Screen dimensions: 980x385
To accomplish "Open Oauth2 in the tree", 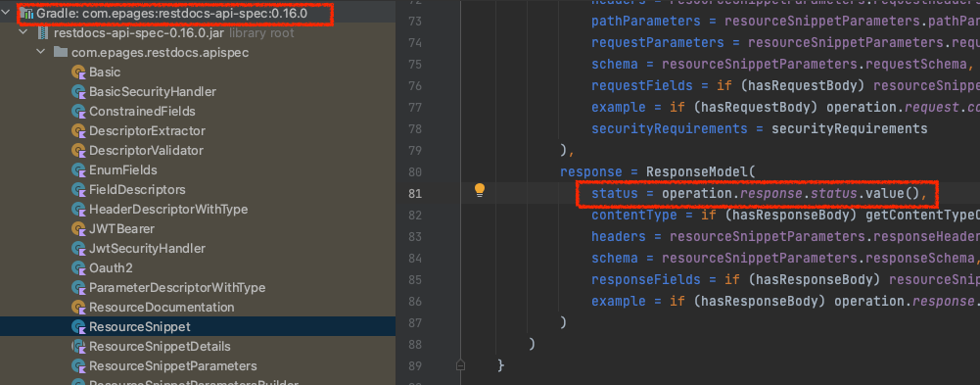I will click(112, 268).
